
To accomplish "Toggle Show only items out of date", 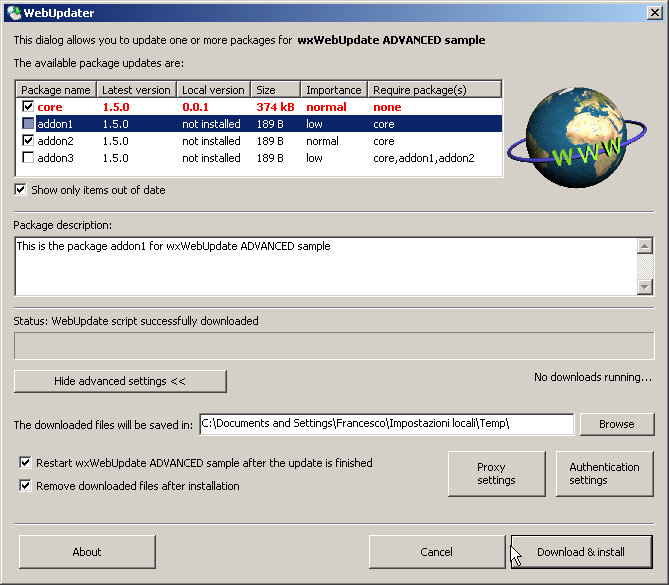I will click(21, 190).
